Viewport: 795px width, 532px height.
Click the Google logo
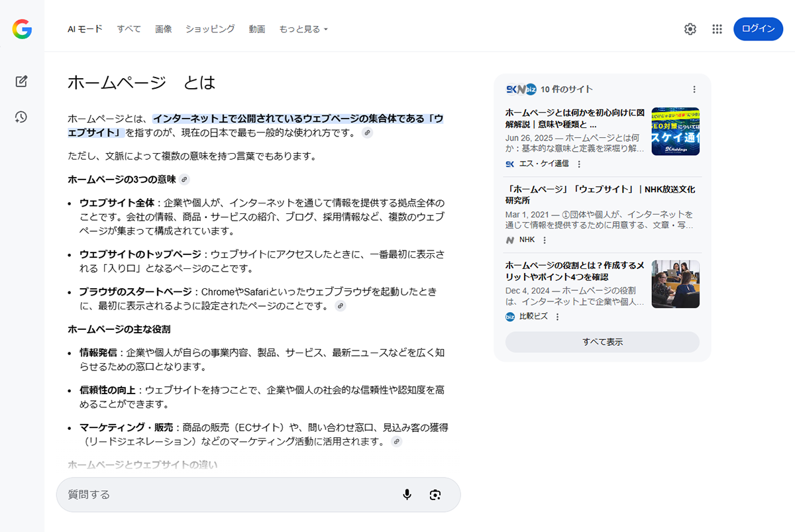coord(21,29)
